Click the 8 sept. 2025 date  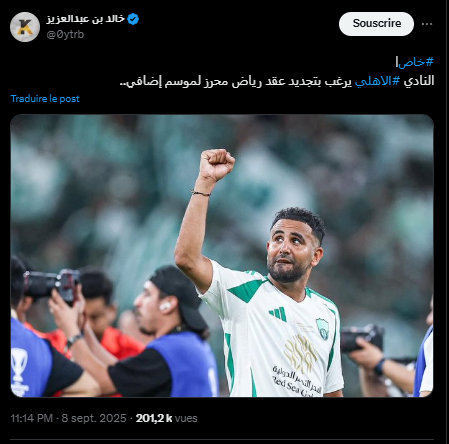click(x=94, y=418)
